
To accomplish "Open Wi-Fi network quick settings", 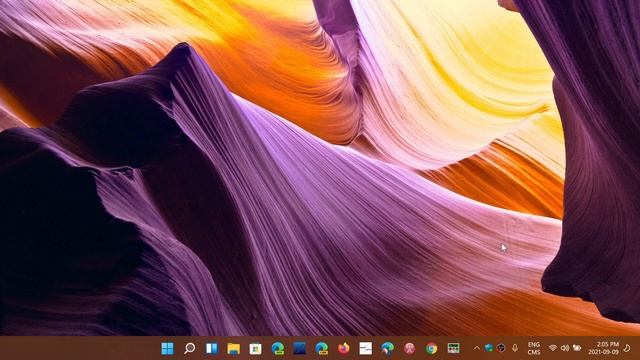I will [553, 348].
